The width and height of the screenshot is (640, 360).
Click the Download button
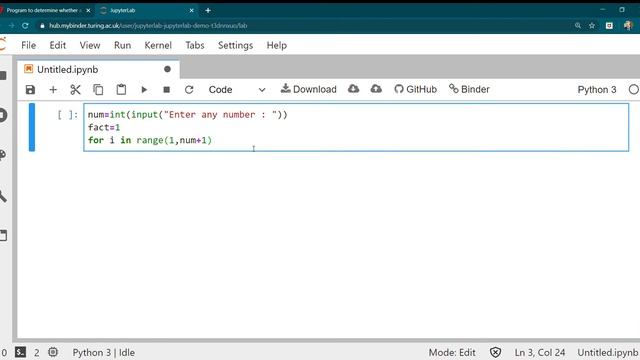click(309, 89)
